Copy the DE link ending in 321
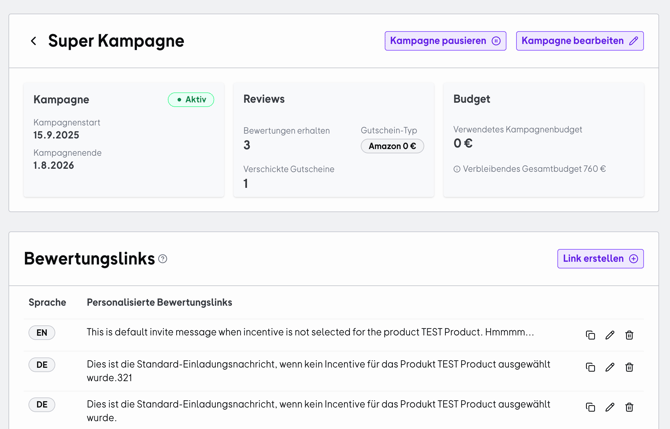 [590, 367]
